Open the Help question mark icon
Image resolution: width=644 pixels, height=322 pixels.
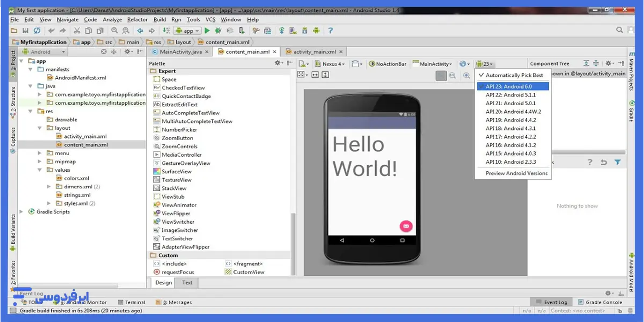coord(330,31)
